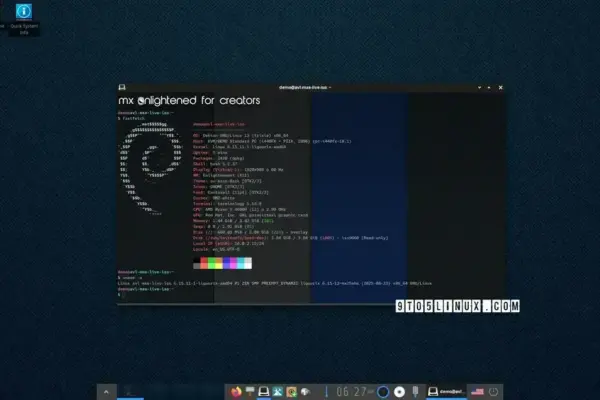Click the terminal window title text
This screenshot has height=400, width=600.
tap(305, 87)
